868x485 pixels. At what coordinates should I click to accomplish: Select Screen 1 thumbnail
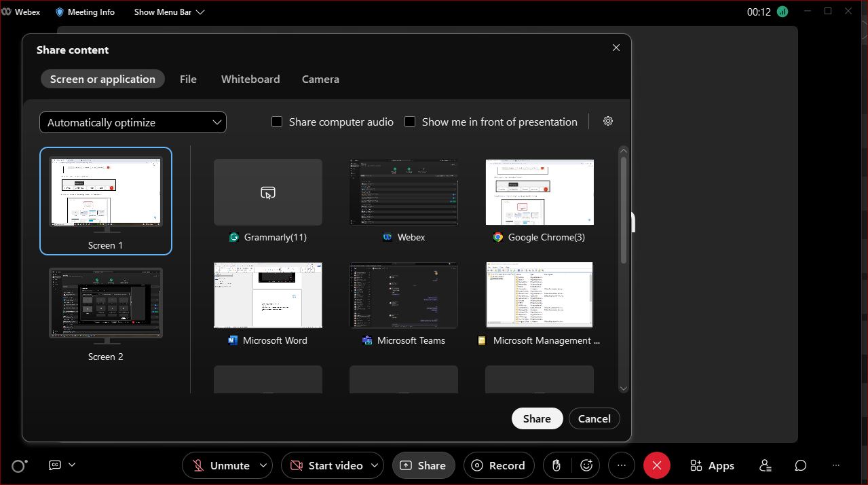tap(106, 201)
